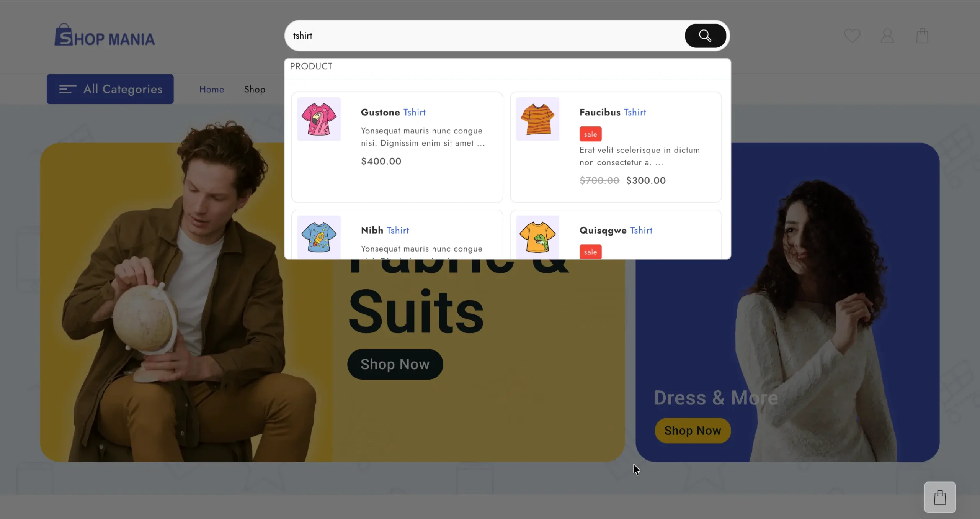Image resolution: width=980 pixels, height=519 pixels.
Task: Select the blue rocket tshirt thumbnail
Action: pyautogui.click(x=319, y=237)
